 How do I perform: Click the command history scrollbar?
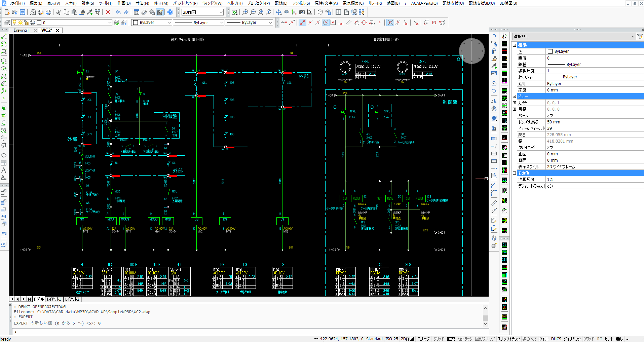485,316
